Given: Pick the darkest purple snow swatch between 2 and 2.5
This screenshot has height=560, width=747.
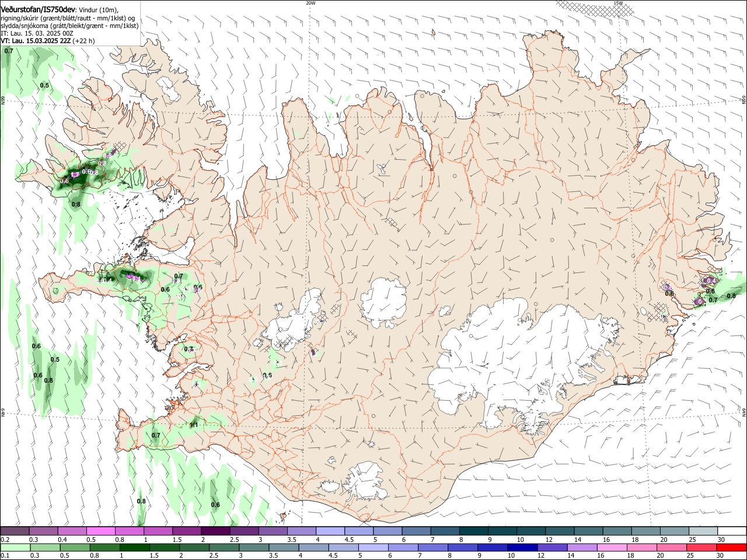Looking at the screenshot, I should (x=215, y=531).
